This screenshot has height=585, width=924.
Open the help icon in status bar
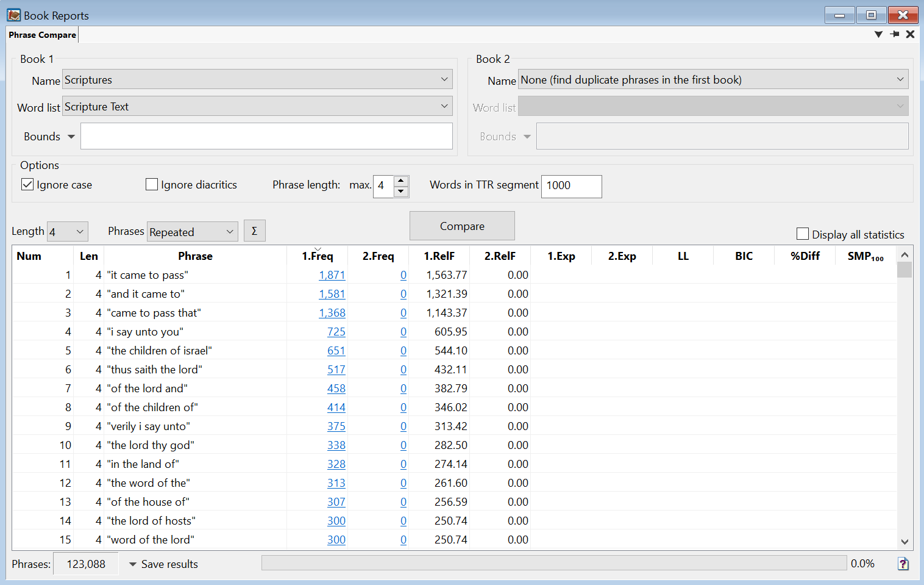click(x=903, y=564)
